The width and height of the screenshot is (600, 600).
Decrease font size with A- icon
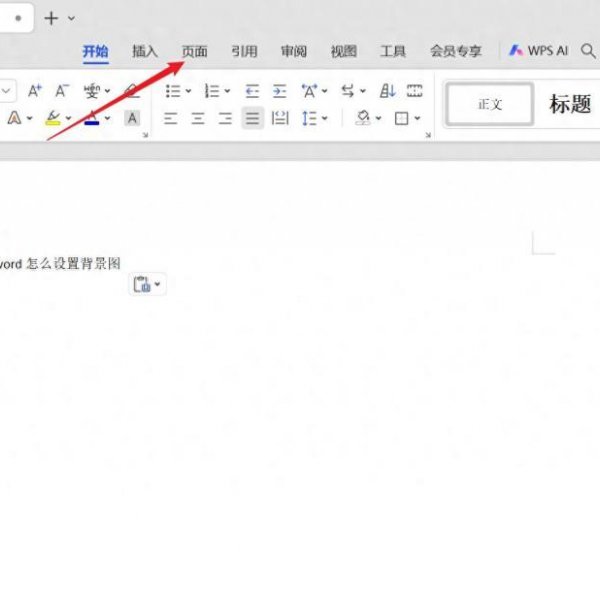click(x=62, y=91)
